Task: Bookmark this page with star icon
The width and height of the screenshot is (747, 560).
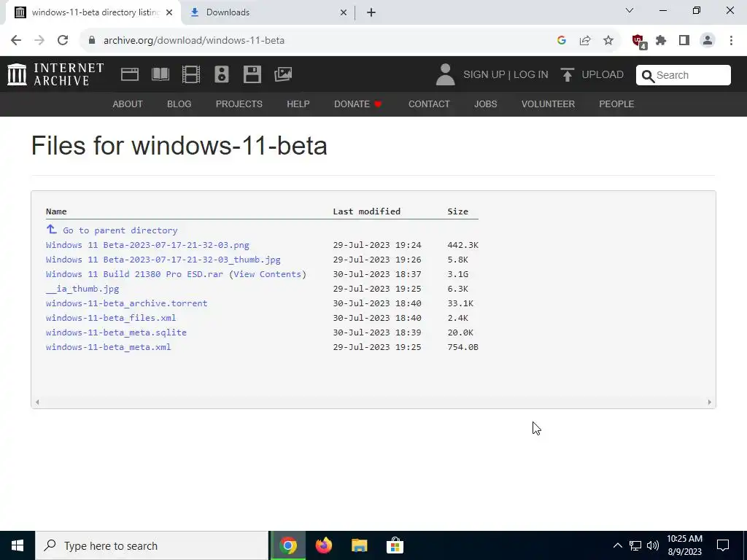Action: pos(608,40)
